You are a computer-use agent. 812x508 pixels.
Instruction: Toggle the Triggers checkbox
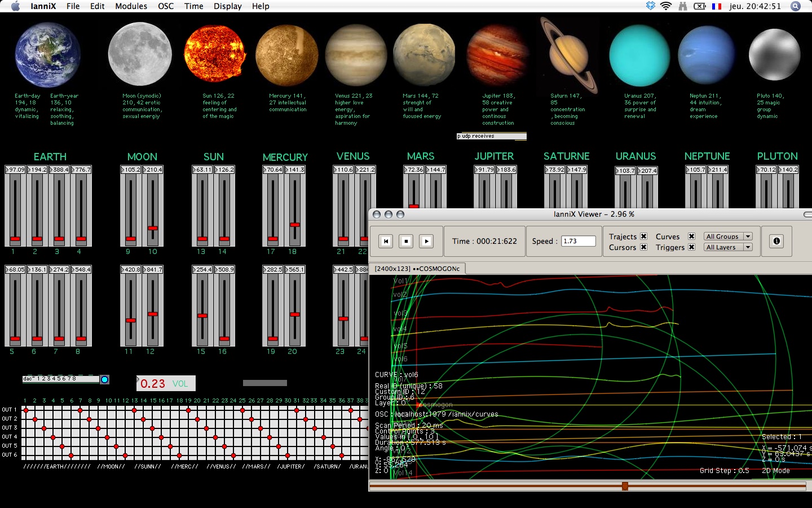691,247
